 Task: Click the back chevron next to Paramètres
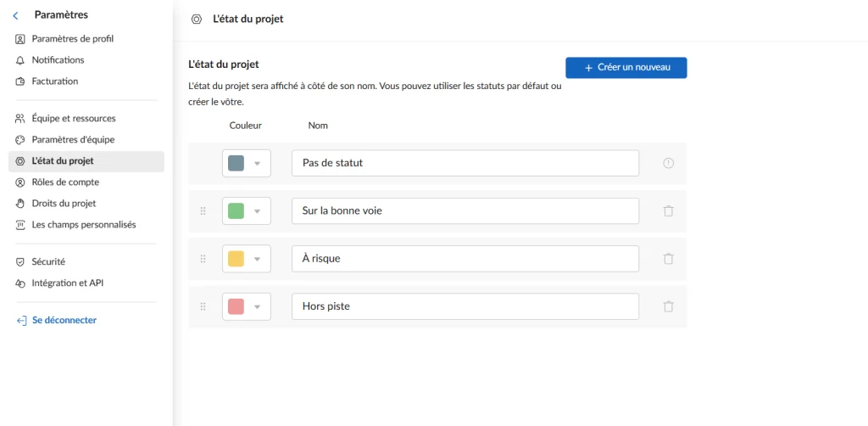pyautogui.click(x=15, y=16)
